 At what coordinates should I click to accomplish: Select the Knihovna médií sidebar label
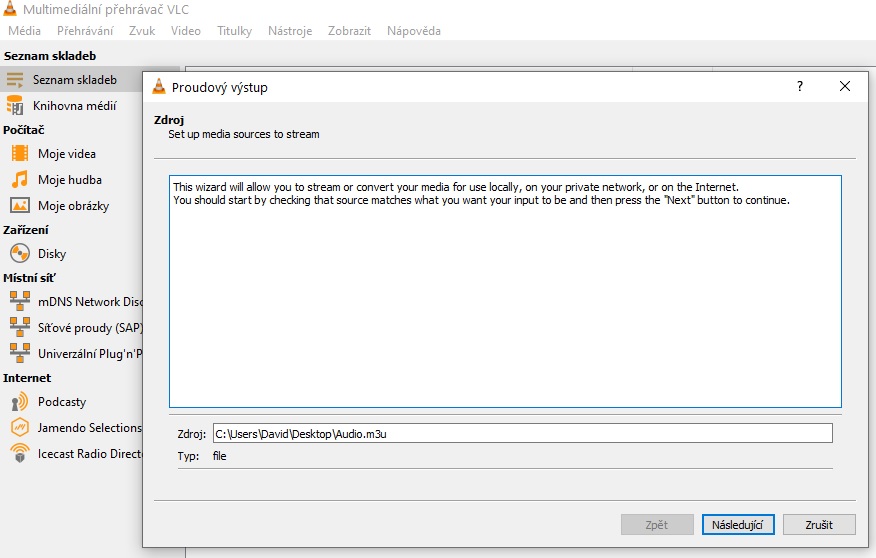pos(75,106)
